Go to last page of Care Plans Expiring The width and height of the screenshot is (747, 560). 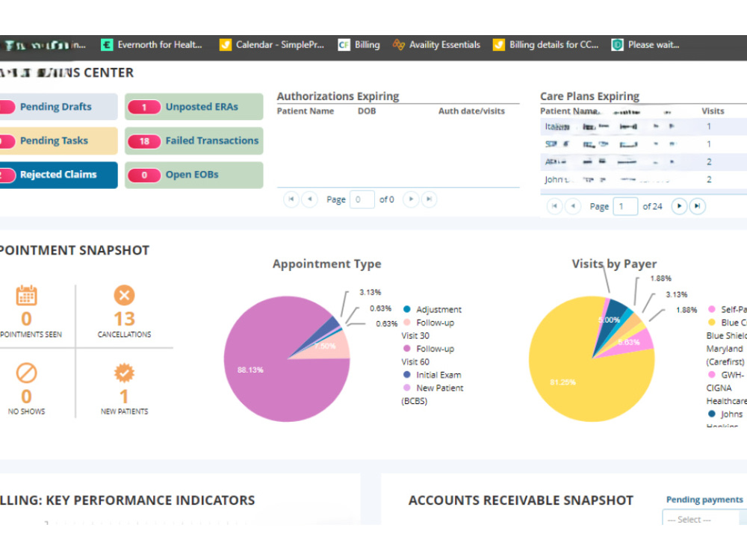(x=698, y=206)
